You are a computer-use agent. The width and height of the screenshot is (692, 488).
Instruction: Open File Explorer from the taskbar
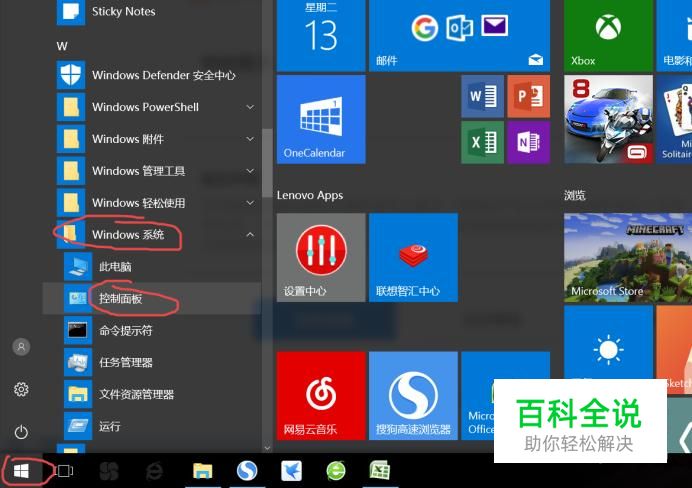(x=203, y=471)
